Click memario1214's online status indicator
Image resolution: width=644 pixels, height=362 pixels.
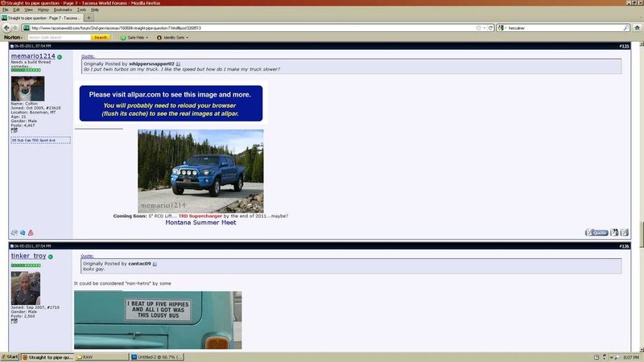tap(60, 57)
